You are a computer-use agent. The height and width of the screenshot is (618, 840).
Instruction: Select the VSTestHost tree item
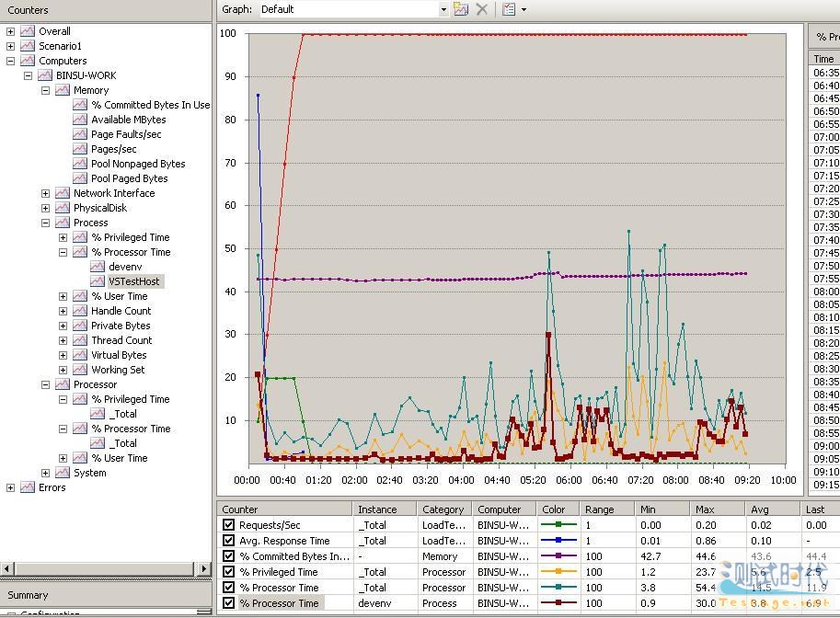pyautogui.click(x=133, y=281)
